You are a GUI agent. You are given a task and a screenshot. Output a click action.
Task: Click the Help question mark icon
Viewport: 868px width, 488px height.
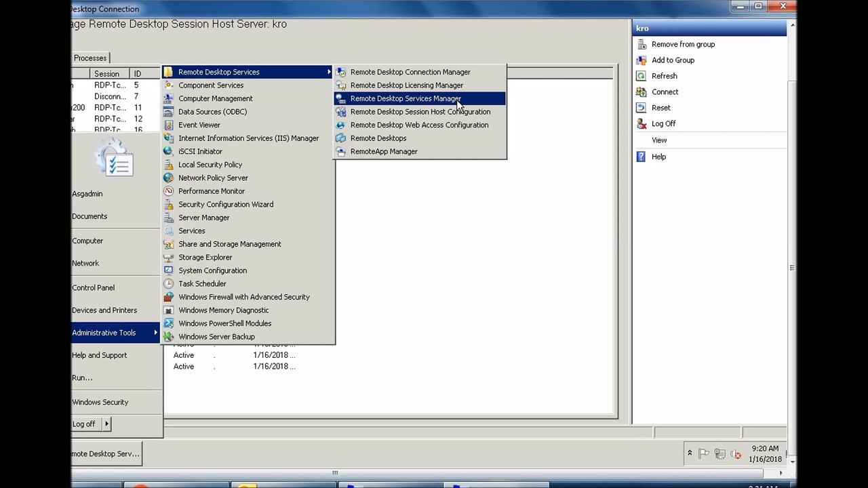point(641,157)
